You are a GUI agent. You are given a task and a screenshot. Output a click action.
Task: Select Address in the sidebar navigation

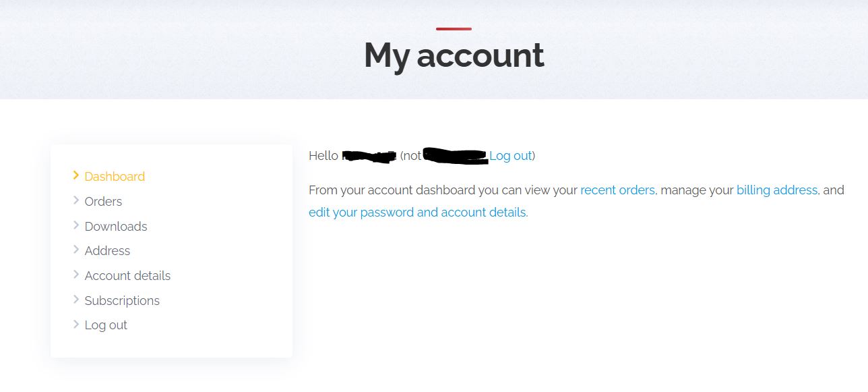coord(107,250)
